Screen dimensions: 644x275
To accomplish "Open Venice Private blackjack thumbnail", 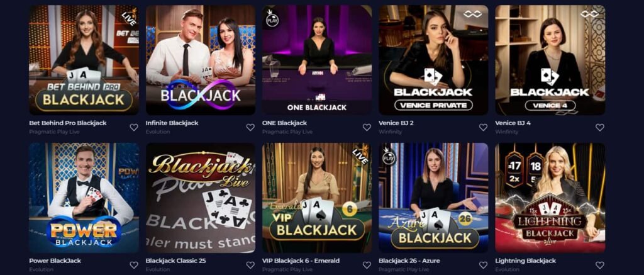I will (x=433, y=60).
